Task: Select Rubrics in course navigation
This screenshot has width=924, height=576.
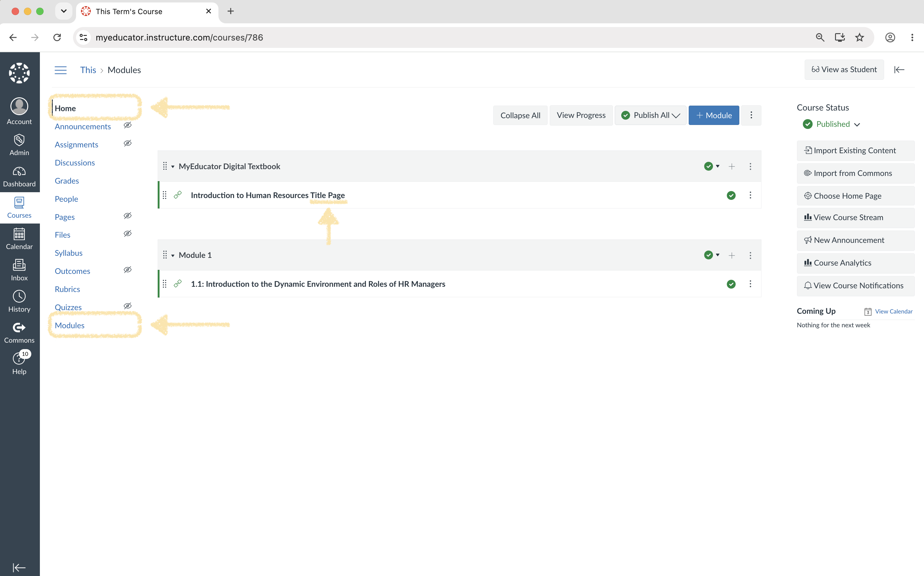Action: (67, 289)
